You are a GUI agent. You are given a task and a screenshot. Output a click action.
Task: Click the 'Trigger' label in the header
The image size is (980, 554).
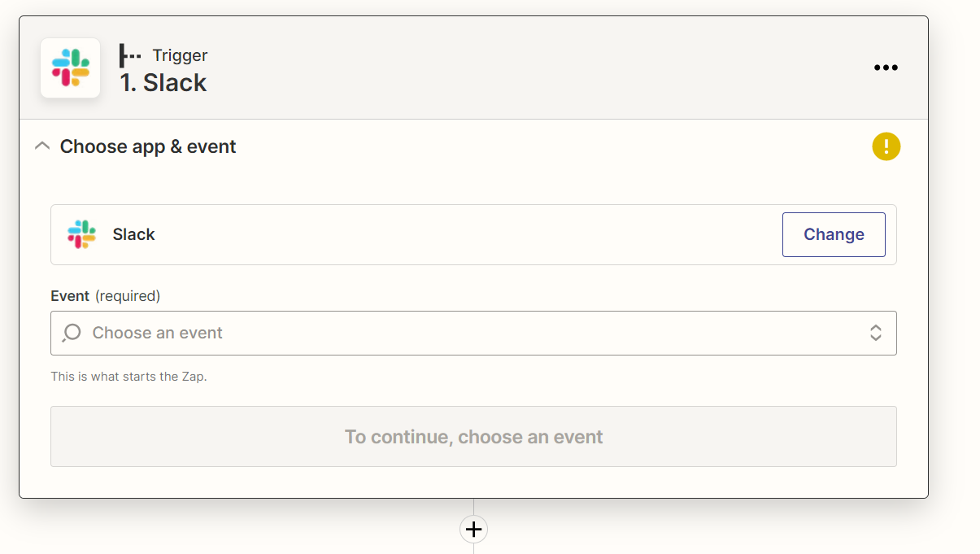click(180, 55)
